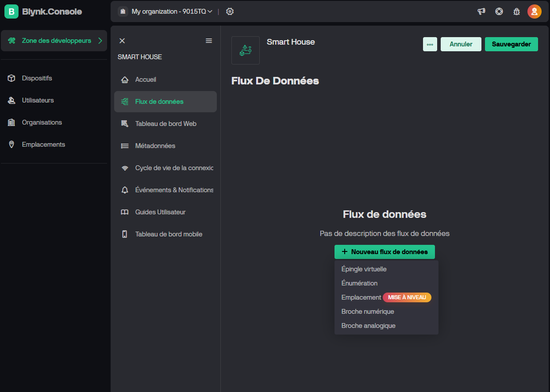Open Guides Utilisateur tab
This screenshot has width=550, height=392.
pos(165,212)
